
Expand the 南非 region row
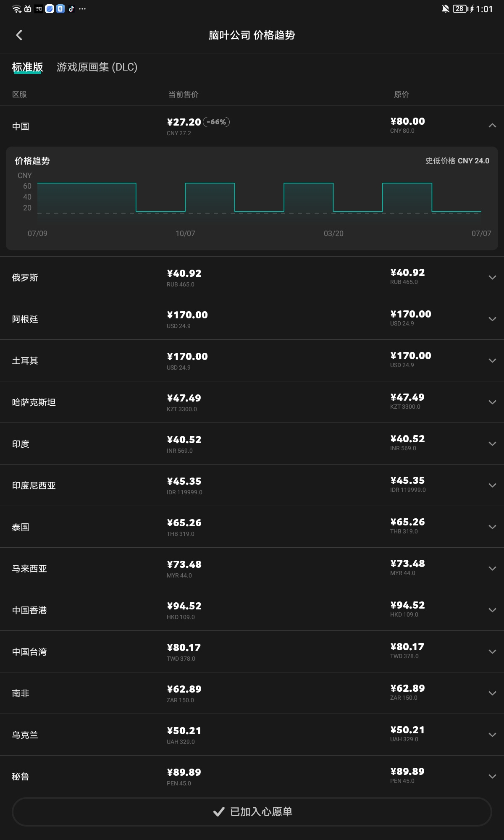pyautogui.click(x=492, y=693)
